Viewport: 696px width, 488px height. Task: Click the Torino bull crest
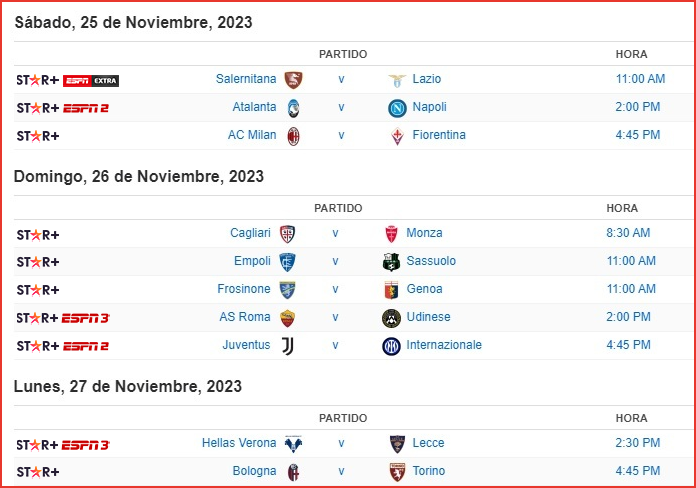pos(397,472)
